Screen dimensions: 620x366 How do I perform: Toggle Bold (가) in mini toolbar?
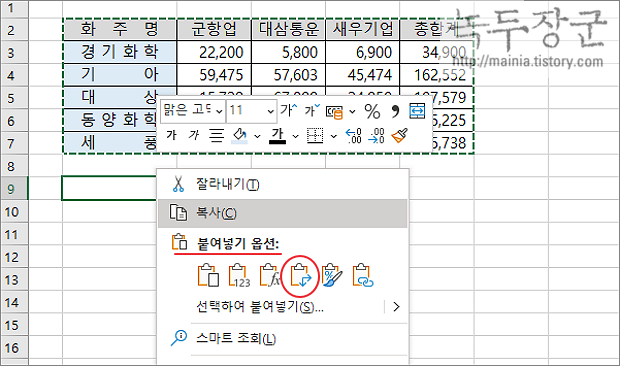coord(171,135)
